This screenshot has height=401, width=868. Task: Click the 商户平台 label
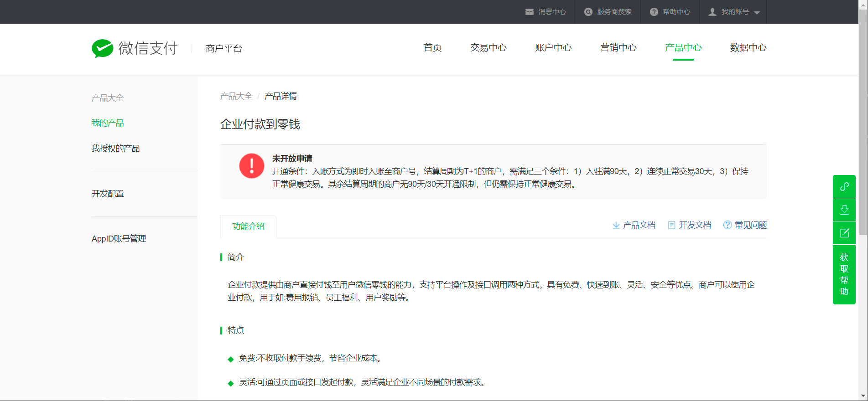[x=224, y=48]
